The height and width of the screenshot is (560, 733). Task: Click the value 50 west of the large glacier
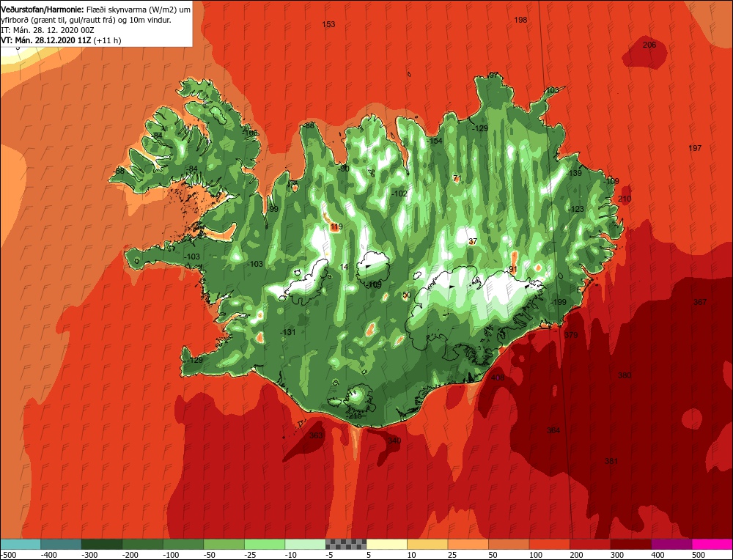[x=407, y=295]
